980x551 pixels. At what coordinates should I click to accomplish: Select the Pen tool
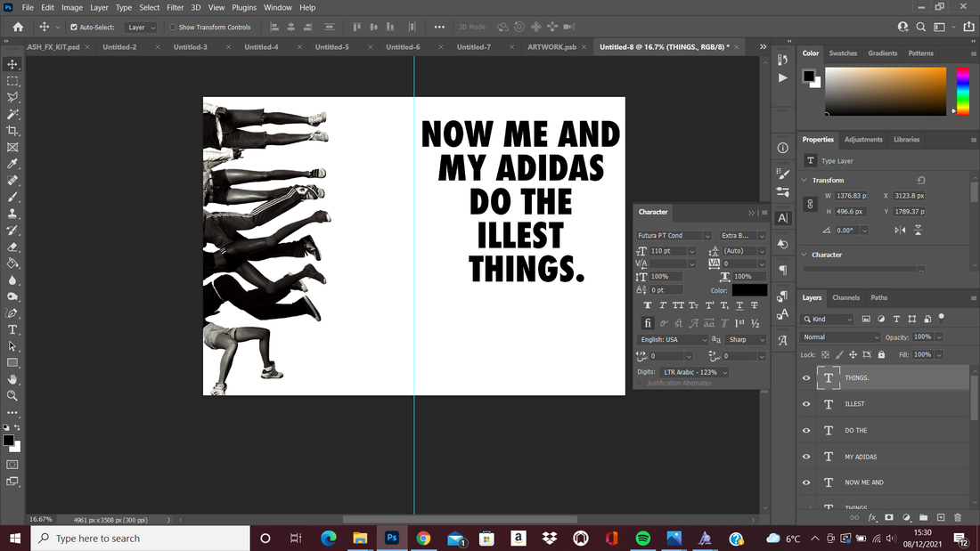coord(12,313)
